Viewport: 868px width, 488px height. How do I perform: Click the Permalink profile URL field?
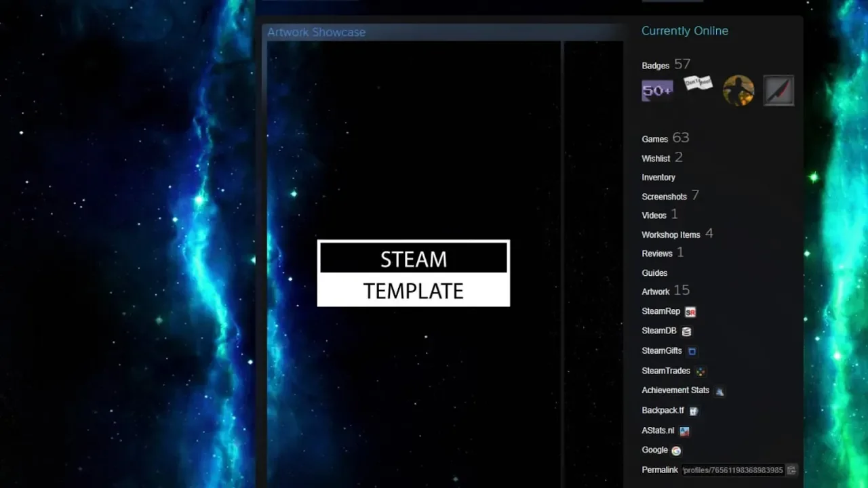[x=732, y=470]
